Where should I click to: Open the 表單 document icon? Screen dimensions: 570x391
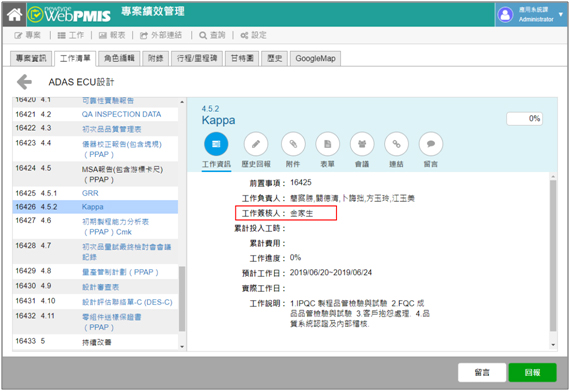[x=328, y=144]
